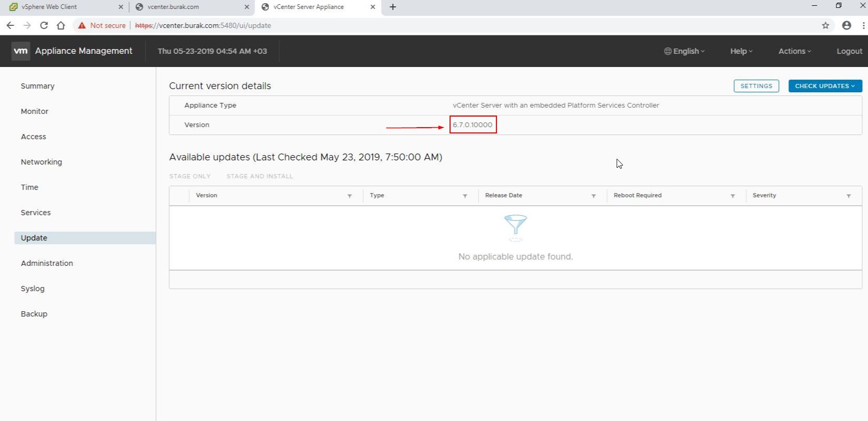Sort by the Reboot Required column header
Image resolution: width=868 pixels, height=421 pixels.
point(638,195)
